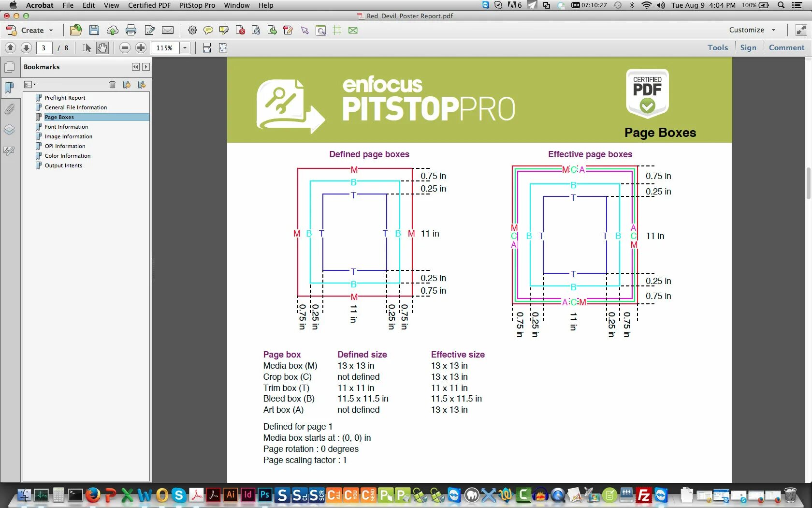This screenshot has height=508, width=812.
Task: Open the PitStop inspector magnifier icon
Action: point(321,30)
